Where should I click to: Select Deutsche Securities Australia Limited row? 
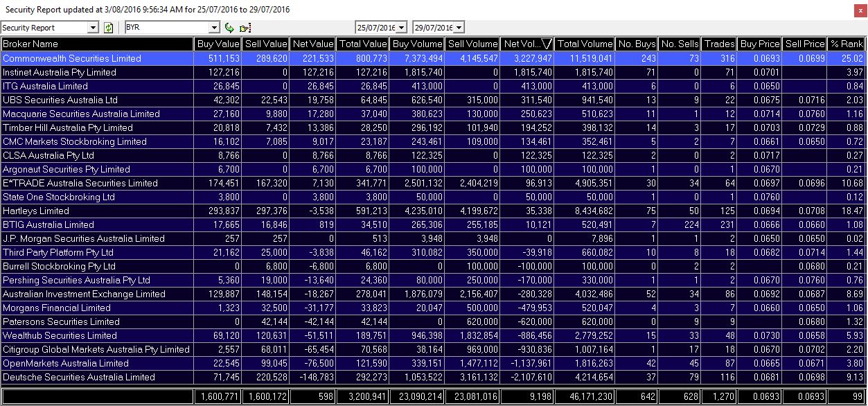(x=433, y=377)
